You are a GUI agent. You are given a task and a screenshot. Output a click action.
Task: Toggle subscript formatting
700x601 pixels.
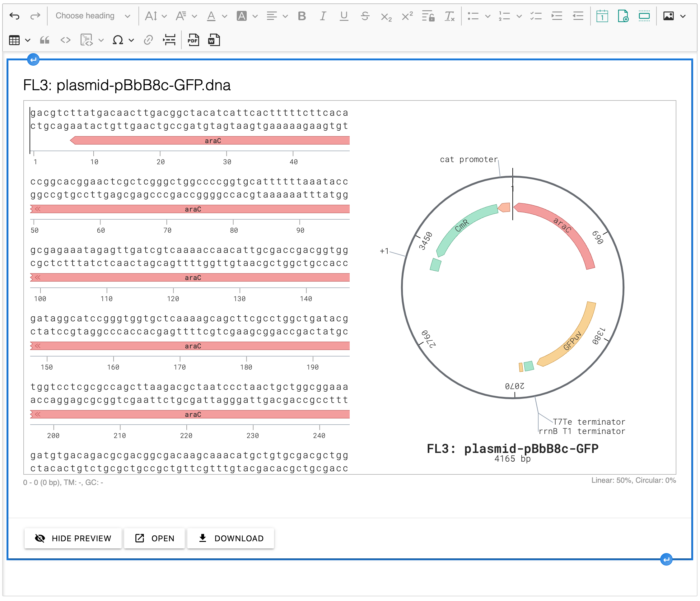(x=386, y=16)
